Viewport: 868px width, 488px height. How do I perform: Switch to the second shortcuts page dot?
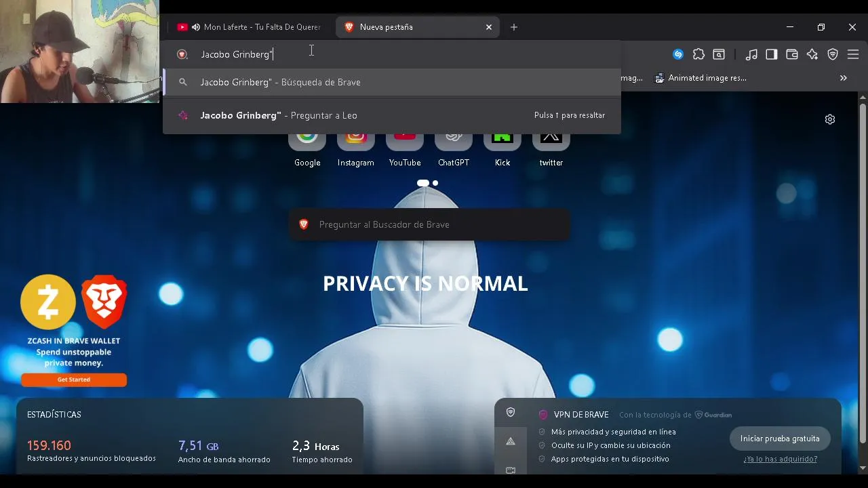[x=435, y=183]
